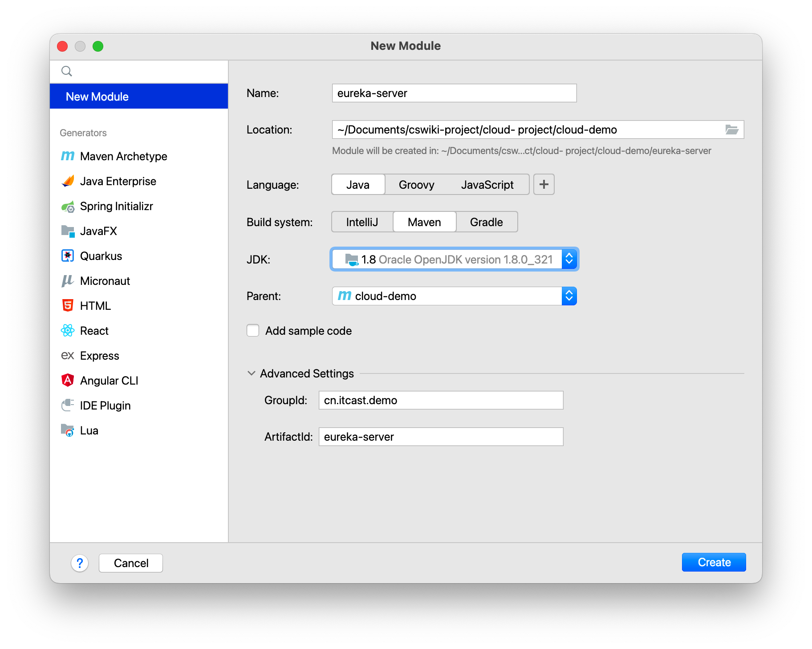Select Quarkus generator entry
812x649 pixels.
tap(139, 256)
